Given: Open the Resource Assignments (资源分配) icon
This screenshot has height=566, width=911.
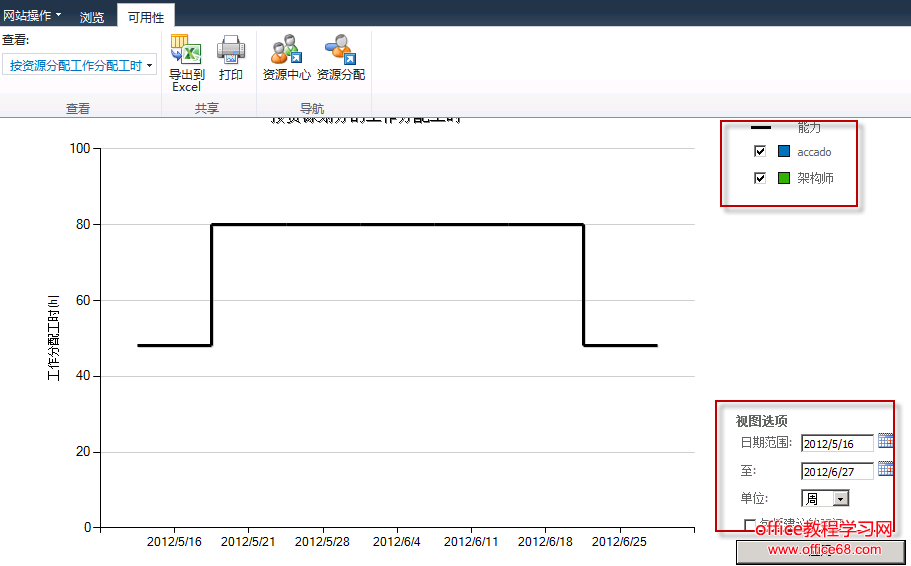Looking at the screenshot, I should 340,49.
